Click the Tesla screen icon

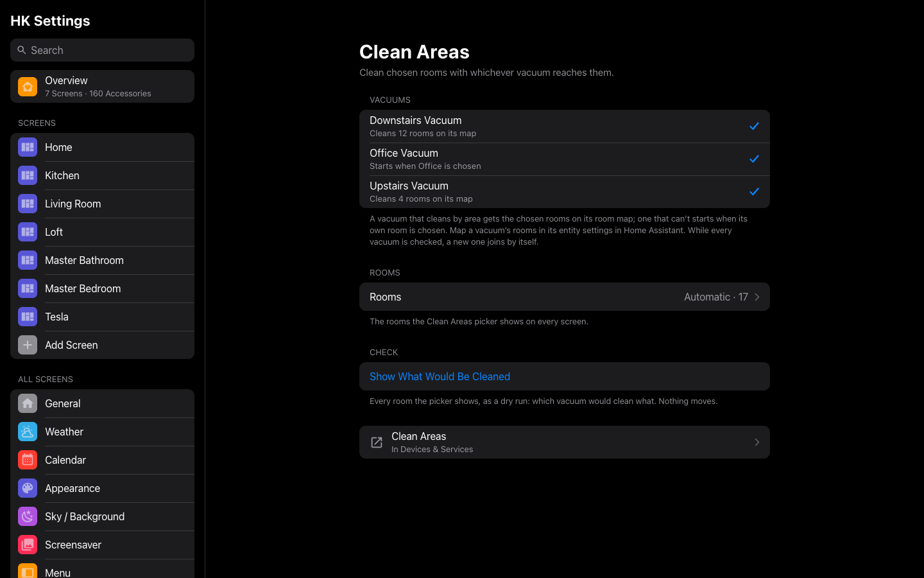click(x=28, y=317)
